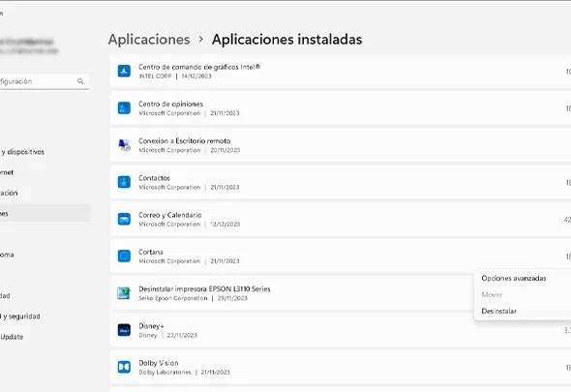Open the privacy y seguridad sidebar item
Screen dimensions: 571x392
[20, 317]
